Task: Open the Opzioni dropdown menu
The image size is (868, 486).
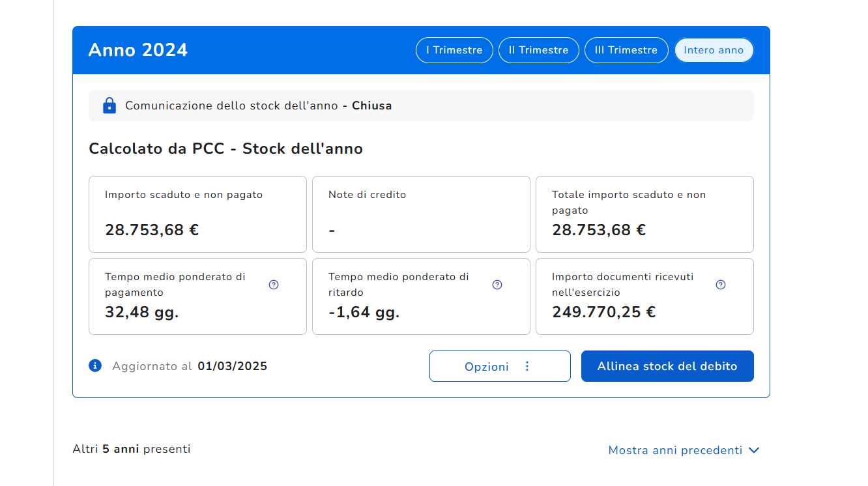Action: point(487,366)
